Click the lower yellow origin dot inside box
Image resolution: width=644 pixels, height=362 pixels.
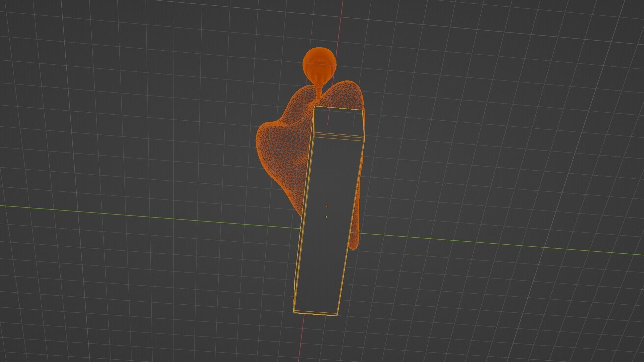tap(326, 217)
